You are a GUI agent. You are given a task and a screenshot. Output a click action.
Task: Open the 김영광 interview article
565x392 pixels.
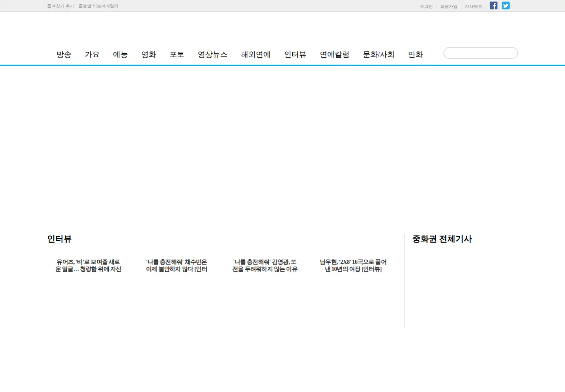(x=265, y=265)
